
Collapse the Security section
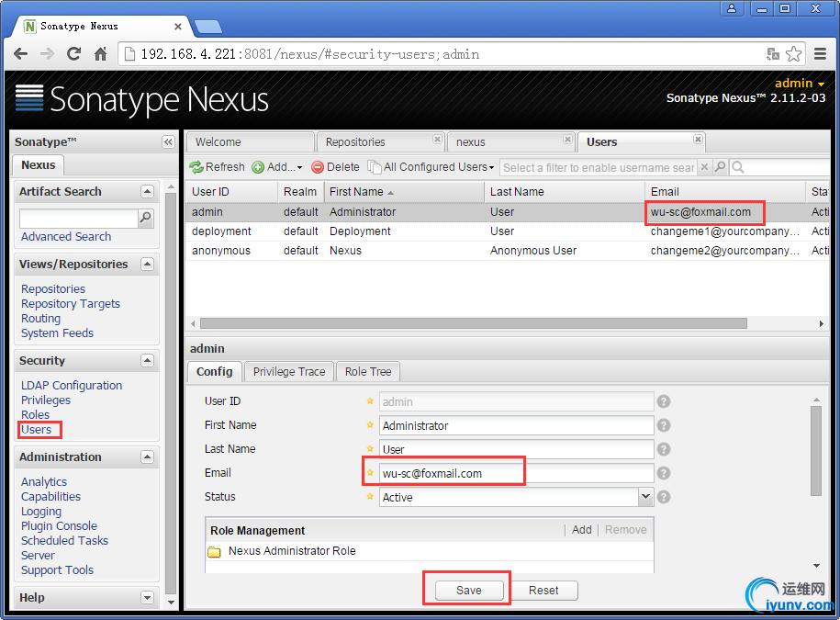[x=147, y=361]
